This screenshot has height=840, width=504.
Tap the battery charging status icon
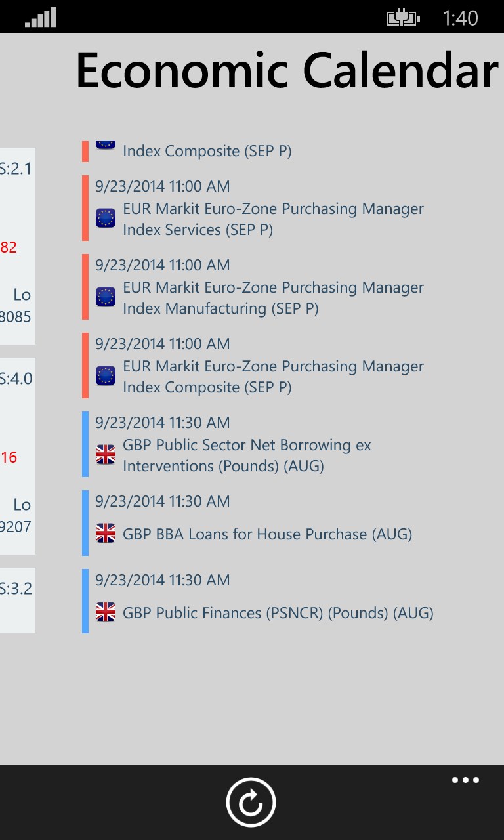pos(402,18)
